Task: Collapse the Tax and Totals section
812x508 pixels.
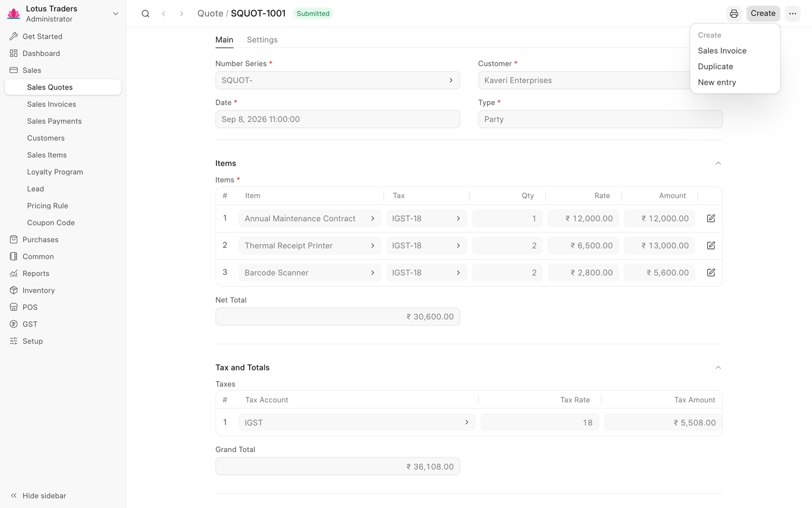Action: pyautogui.click(x=718, y=368)
